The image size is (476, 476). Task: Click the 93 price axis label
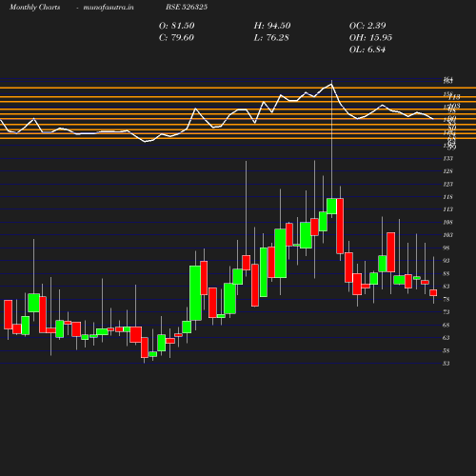point(446,261)
